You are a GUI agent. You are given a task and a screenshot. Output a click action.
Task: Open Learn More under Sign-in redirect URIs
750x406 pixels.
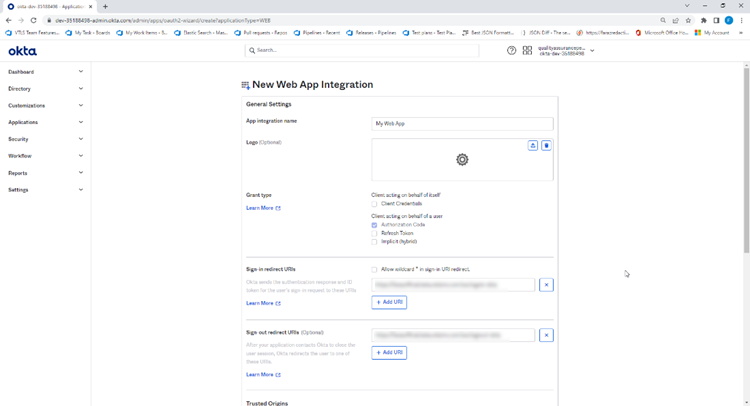coord(263,303)
